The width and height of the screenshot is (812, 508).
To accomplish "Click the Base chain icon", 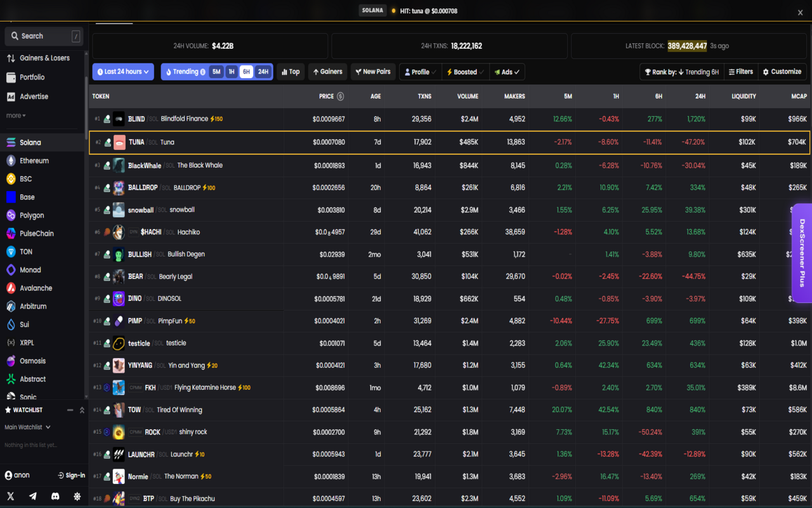I will pos(11,197).
